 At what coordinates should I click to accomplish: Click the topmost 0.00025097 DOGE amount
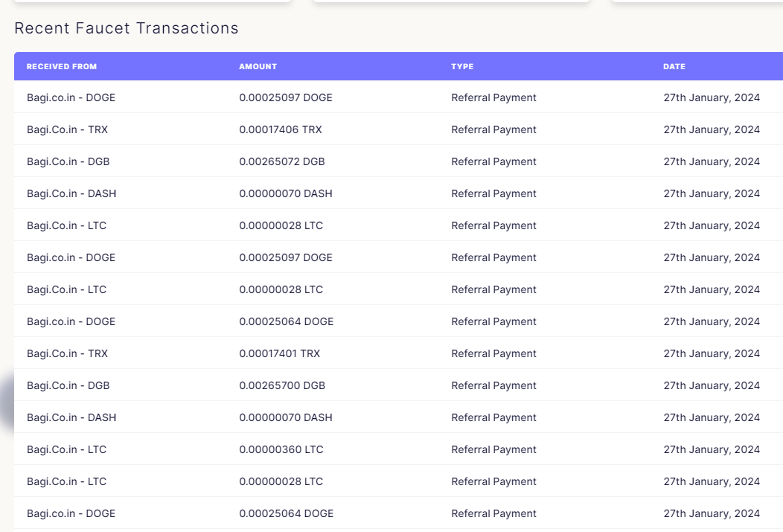click(x=286, y=97)
